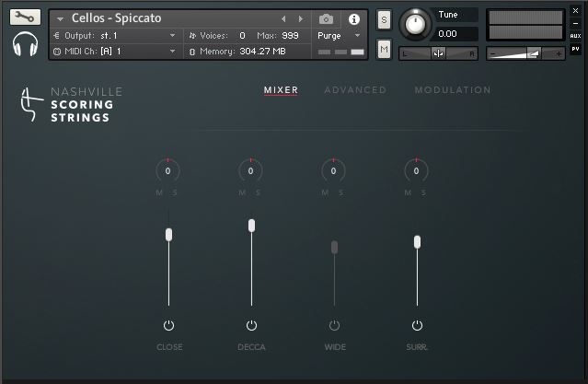Adjust the CLOSE mic pan knob

tap(167, 170)
